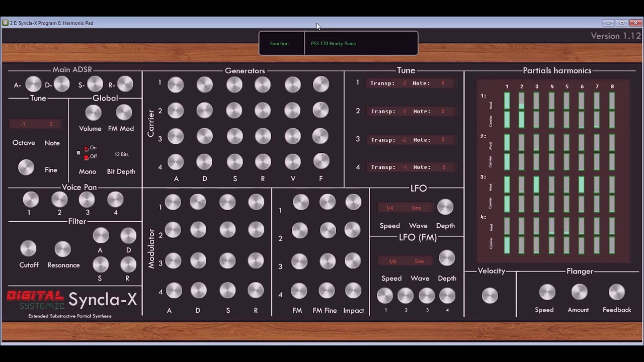Open the LFO (FM) Sine wave selector
644x362 pixels.
pos(419,261)
